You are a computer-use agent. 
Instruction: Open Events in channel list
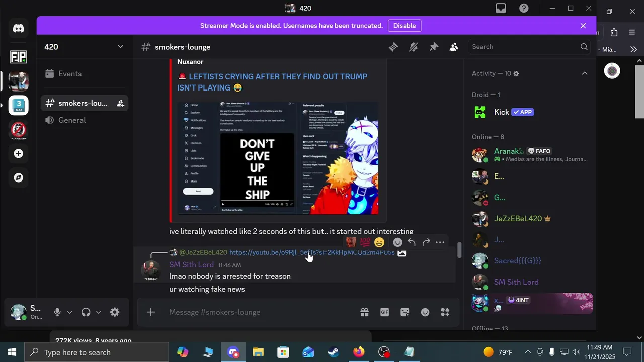coord(85,74)
